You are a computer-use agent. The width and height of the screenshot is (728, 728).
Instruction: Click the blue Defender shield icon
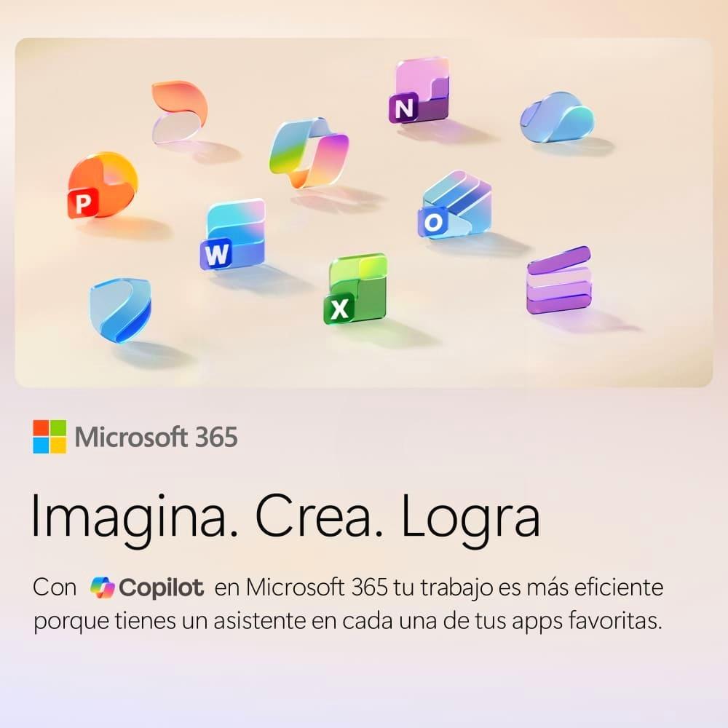(x=120, y=310)
